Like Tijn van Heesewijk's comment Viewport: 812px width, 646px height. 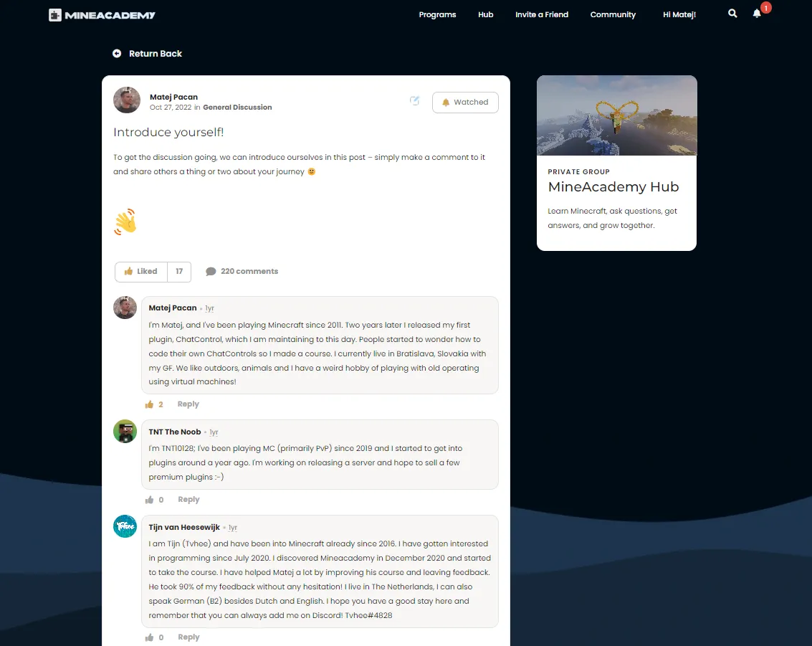tap(149, 637)
